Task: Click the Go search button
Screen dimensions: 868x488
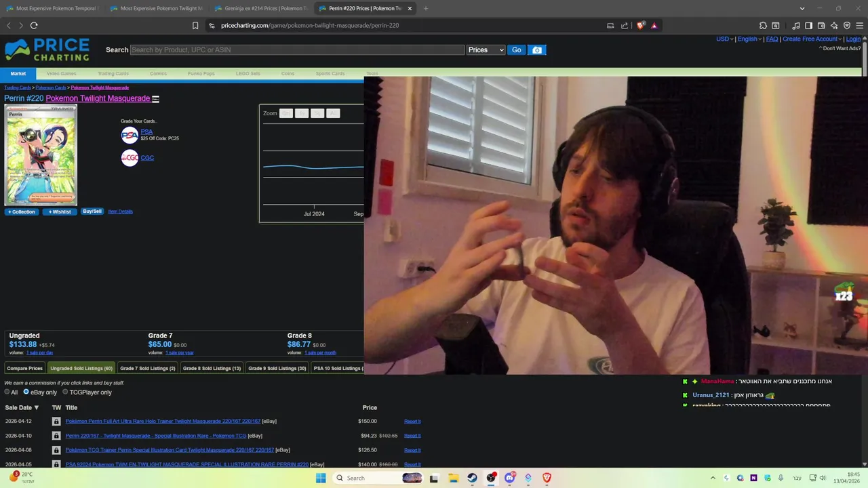Action: (x=517, y=50)
